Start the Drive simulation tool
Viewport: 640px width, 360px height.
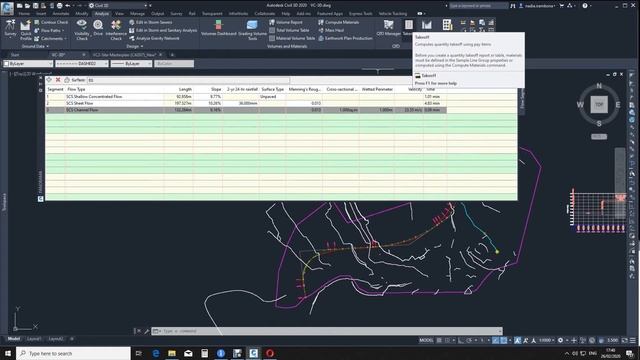pyautogui.click(x=98, y=28)
